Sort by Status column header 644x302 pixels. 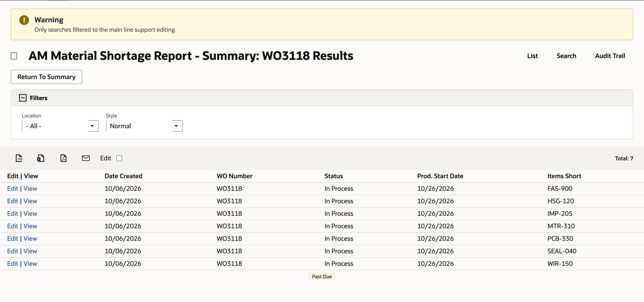(333, 176)
